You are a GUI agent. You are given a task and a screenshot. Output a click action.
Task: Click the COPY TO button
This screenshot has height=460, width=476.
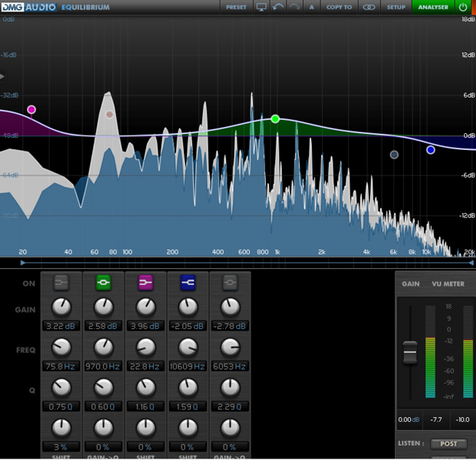(339, 7)
